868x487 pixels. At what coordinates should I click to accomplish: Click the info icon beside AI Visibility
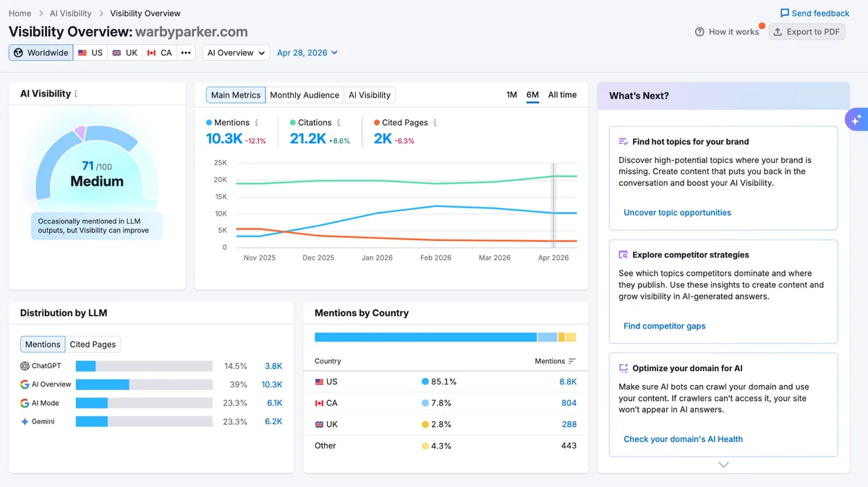pos(76,94)
